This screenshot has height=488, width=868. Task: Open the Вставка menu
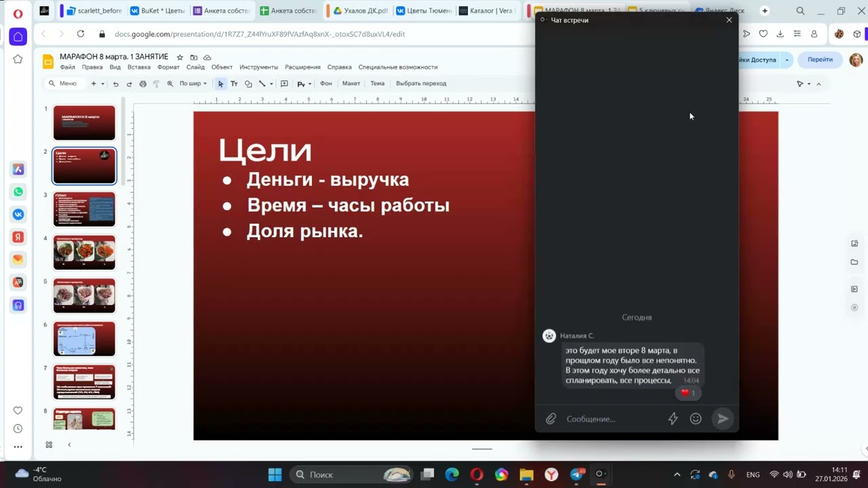(139, 67)
